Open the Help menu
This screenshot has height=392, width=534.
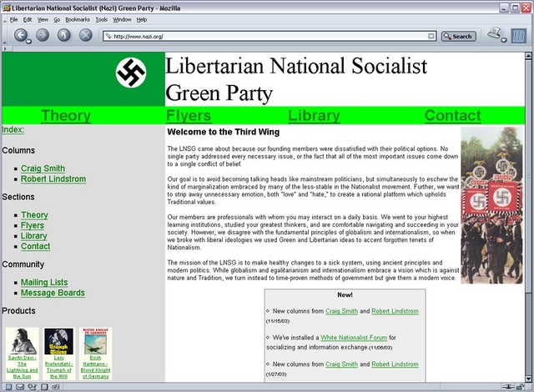[x=142, y=20]
